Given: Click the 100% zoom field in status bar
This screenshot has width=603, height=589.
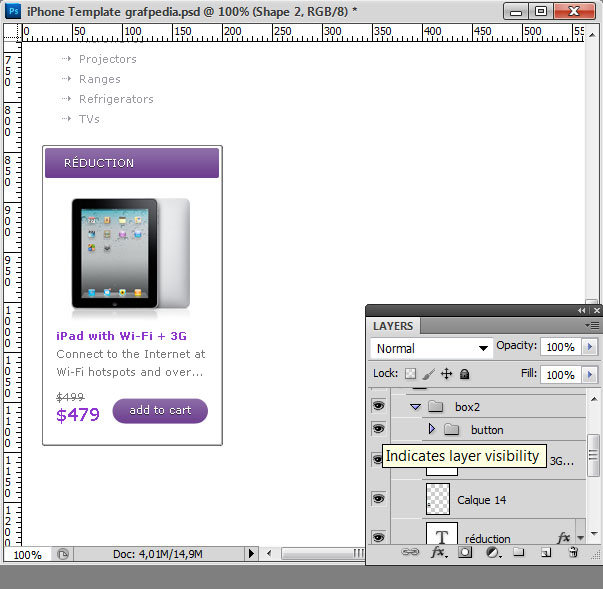Looking at the screenshot, I should pyautogui.click(x=27, y=555).
